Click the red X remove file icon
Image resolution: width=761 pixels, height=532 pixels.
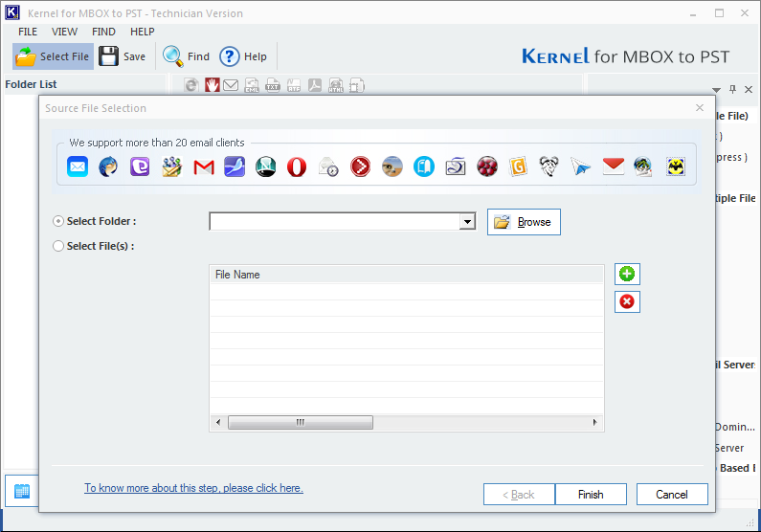click(x=627, y=301)
